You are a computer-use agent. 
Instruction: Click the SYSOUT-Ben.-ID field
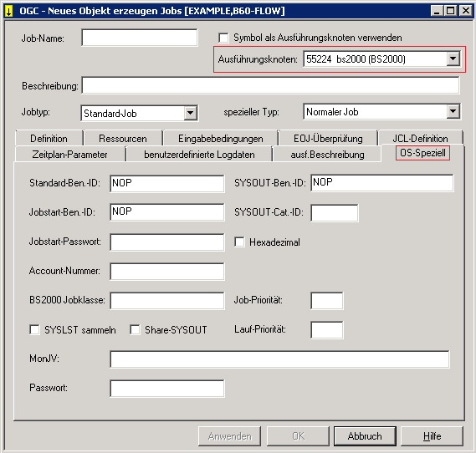pos(382,182)
